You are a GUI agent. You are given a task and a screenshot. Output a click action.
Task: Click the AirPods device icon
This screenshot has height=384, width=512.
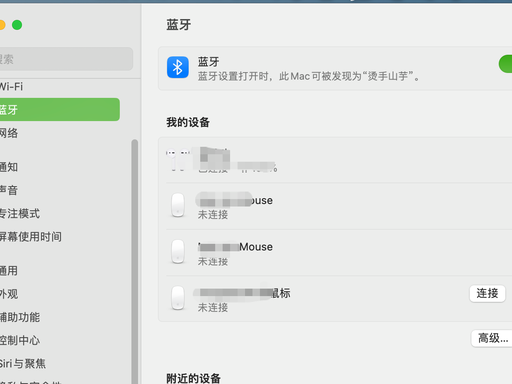[178, 160]
